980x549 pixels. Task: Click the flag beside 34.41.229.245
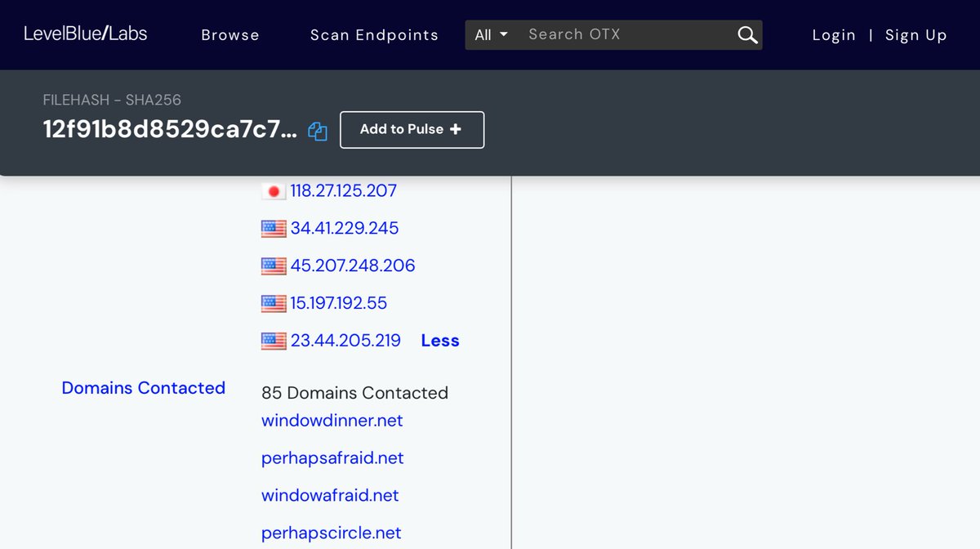coord(274,229)
